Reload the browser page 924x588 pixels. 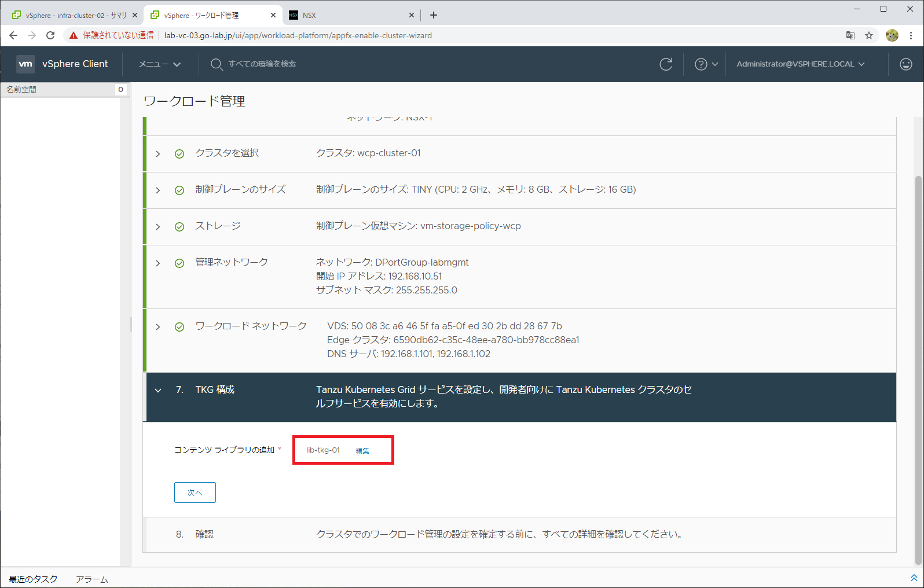pyautogui.click(x=50, y=35)
